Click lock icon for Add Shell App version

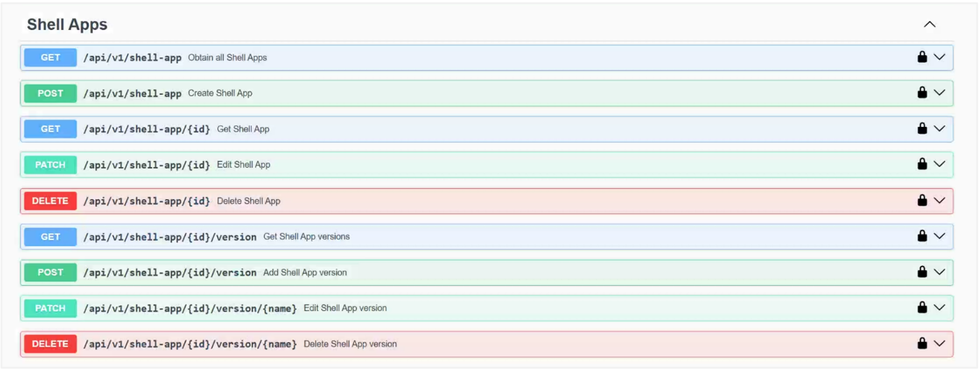pos(922,272)
